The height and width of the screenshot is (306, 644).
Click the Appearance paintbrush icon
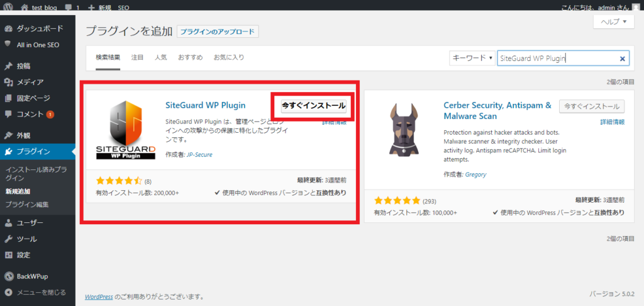click(8, 135)
